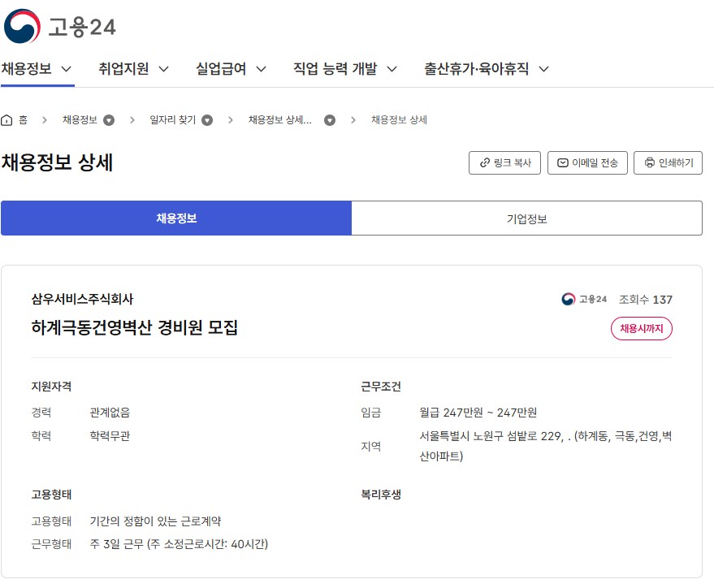Viewport: 714px width, 588px height.
Task: Open 채용정보 breadcrumb dropdown circle icon
Action: point(109,120)
